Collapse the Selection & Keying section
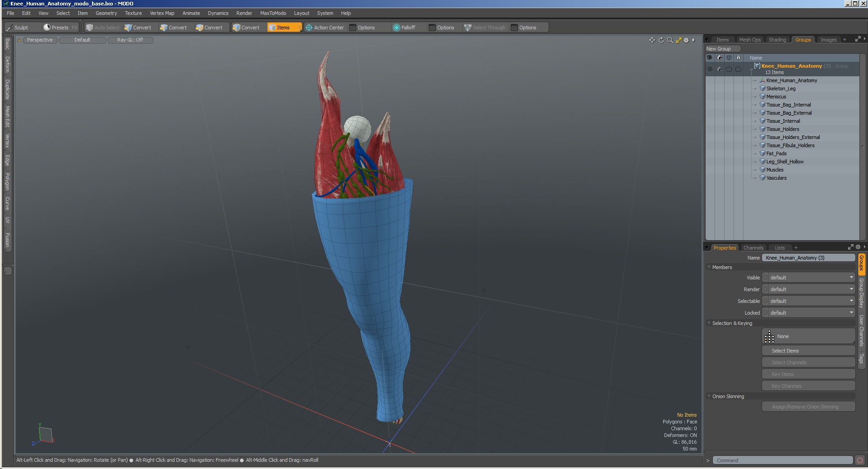868x469 pixels. (x=709, y=323)
